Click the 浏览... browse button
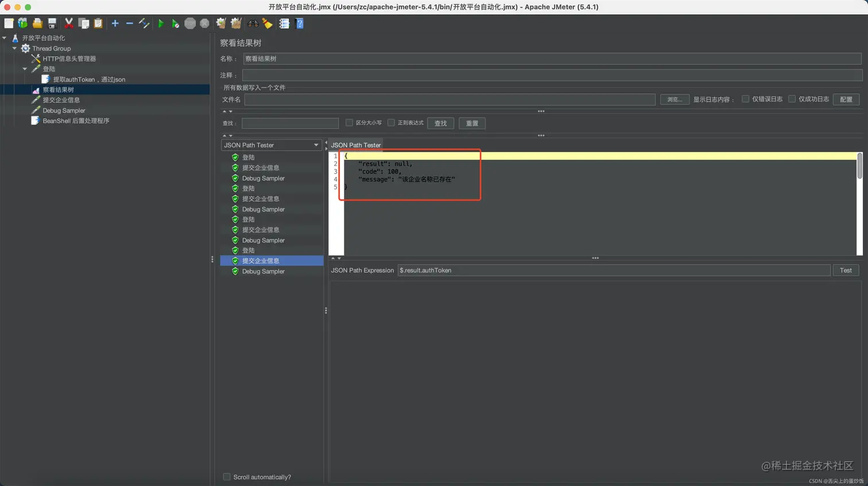This screenshot has width=868, height=486. click(675, 99)
